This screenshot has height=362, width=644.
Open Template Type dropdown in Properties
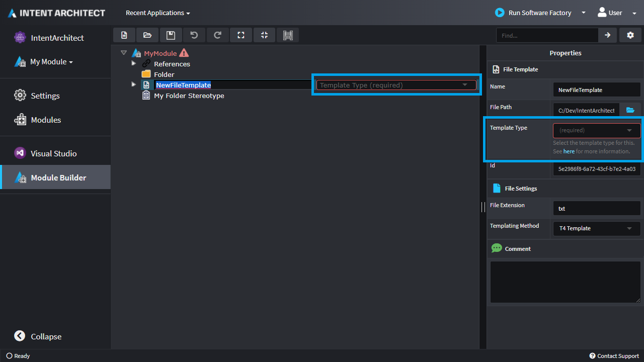point(597,130)
